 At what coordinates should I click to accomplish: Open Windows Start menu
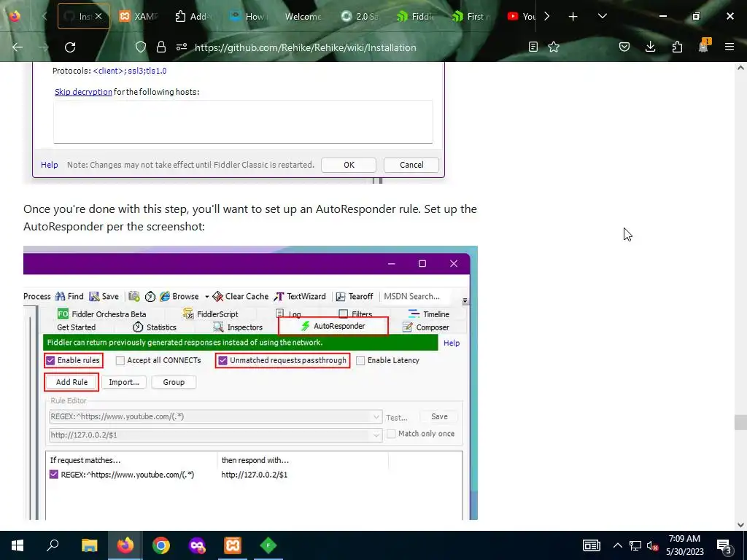click(18, 545)
